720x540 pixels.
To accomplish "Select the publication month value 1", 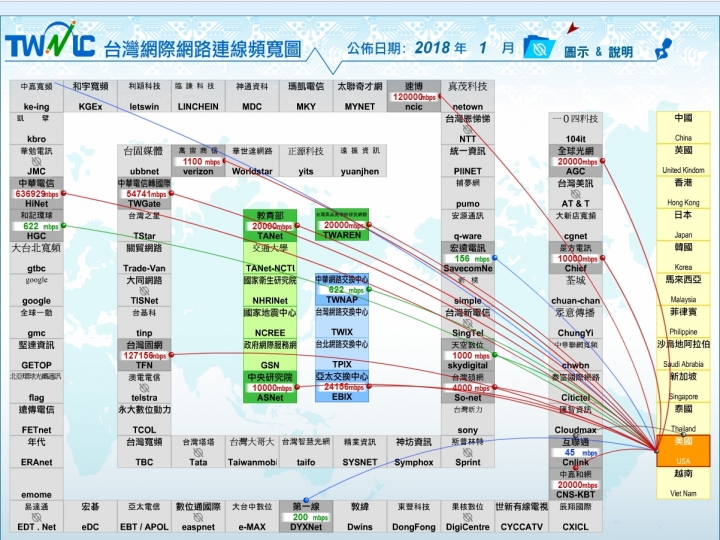I will (x=482, y=47).
